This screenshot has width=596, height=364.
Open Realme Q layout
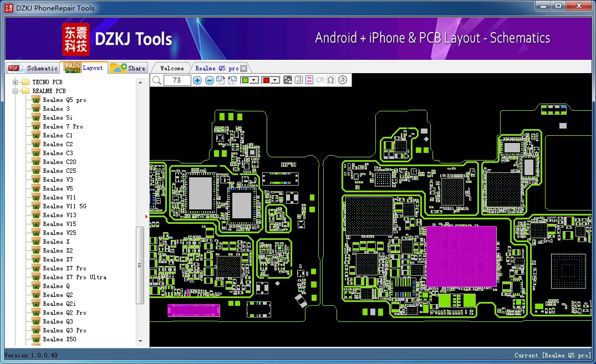coord(56,286)
